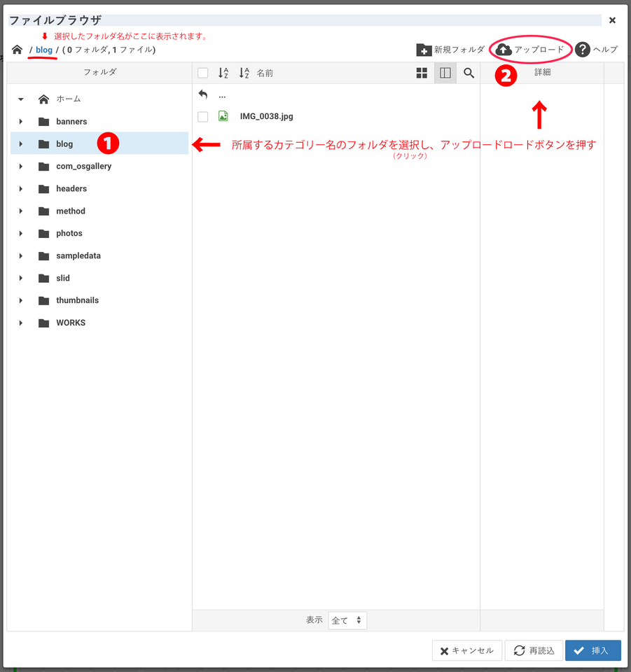
Task: Toggle the details panel view icon
Action: point(445,73)
